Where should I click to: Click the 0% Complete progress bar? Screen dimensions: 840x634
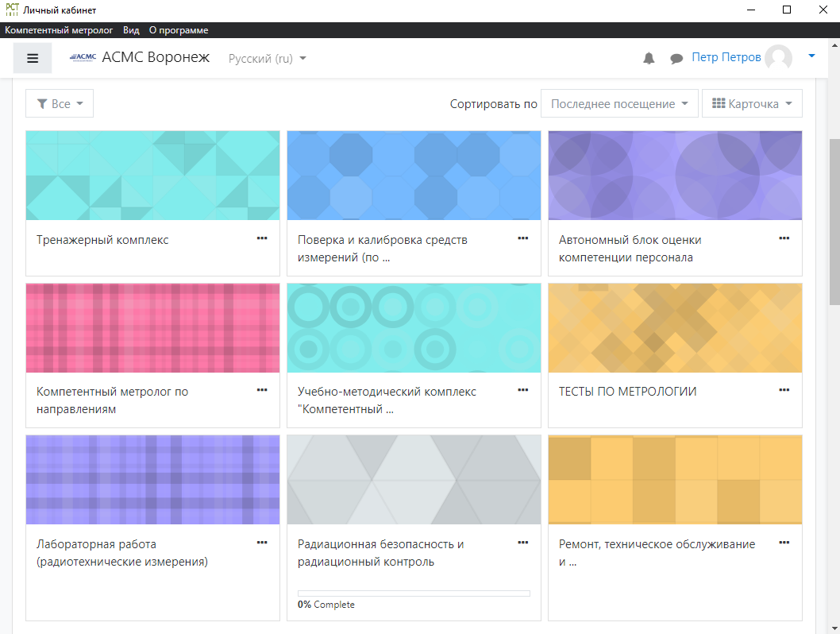(414, 593)
